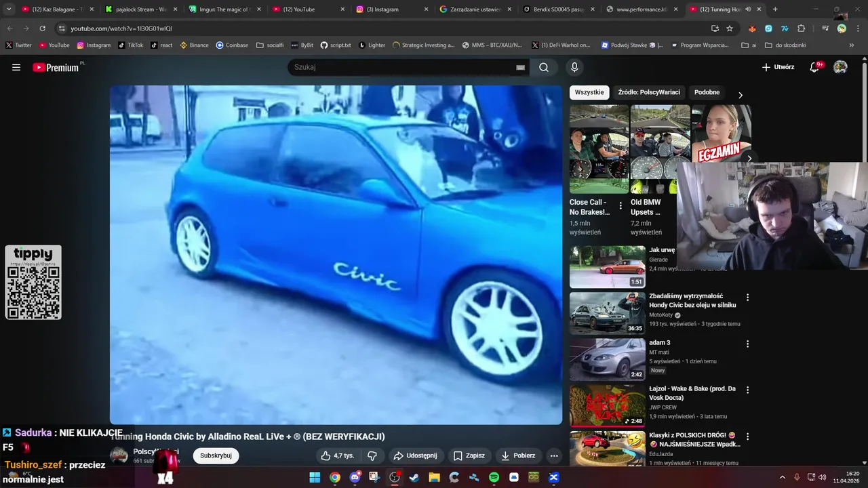The height and width of the screenshot is (488, 868).
Task: Select the Źródło: PolscyWariaci filter chip
Action: click(649, 92)
